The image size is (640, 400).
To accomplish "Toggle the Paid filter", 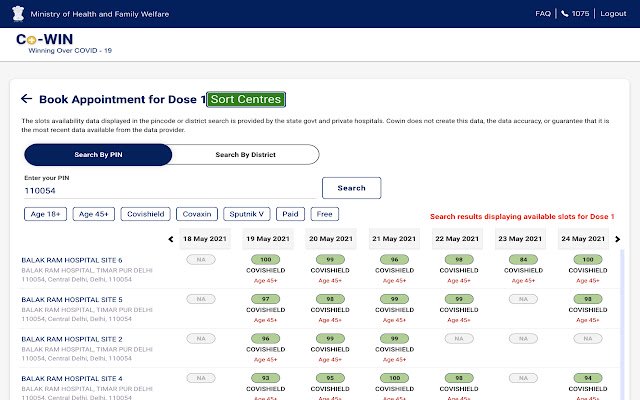I will 290,214.
